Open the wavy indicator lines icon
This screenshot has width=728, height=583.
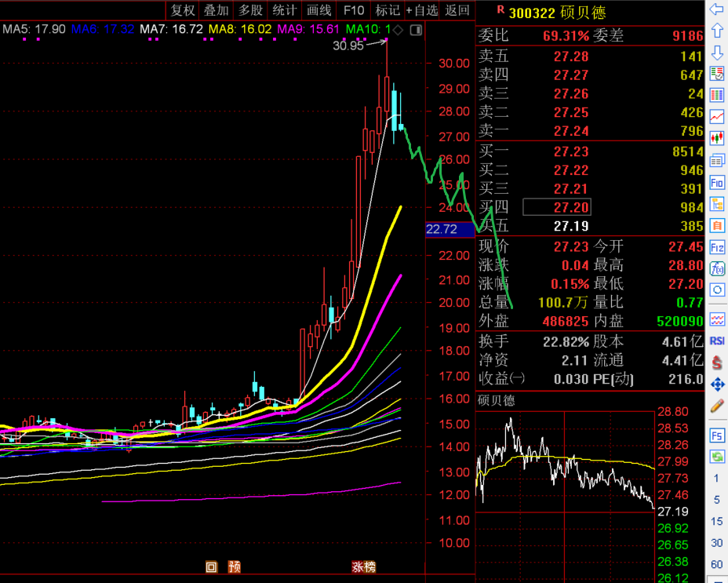(x=717, y=319)
